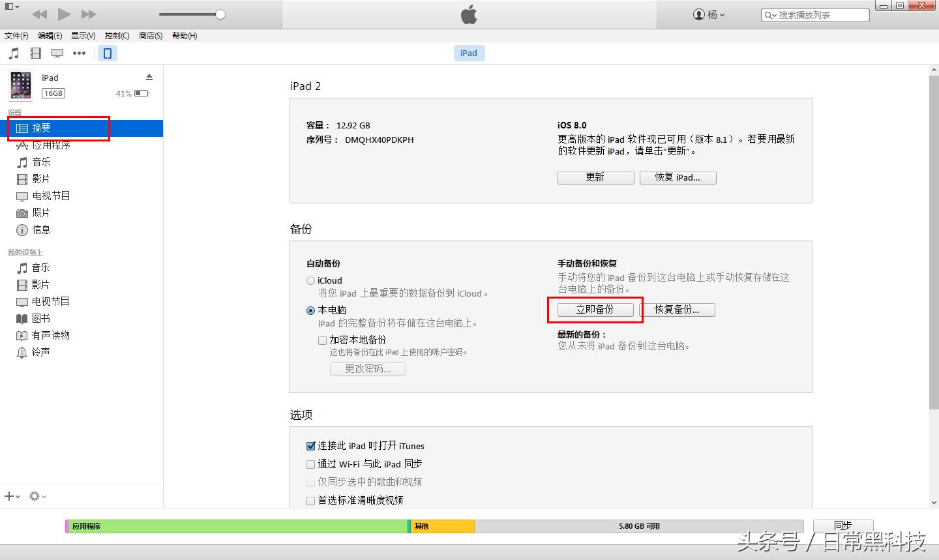Screen dimensions: 939x560
Task: Click the 41% battery indicator
Action: pos(132,93)
